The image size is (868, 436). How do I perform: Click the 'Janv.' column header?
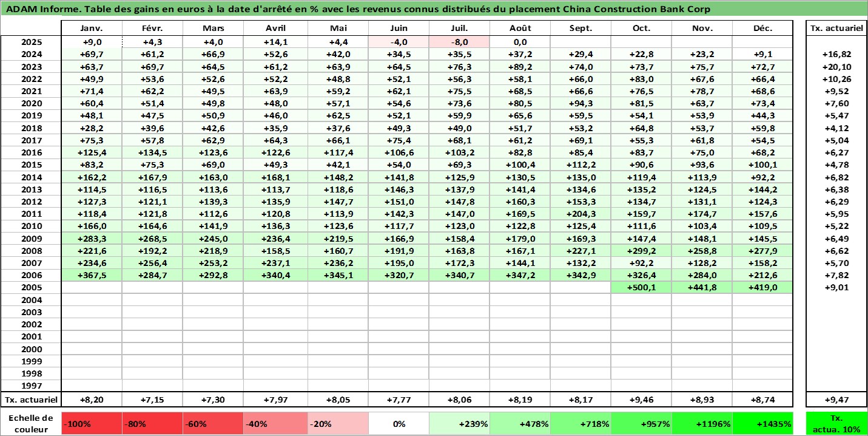pyautogui.click(x=92, y=29)
